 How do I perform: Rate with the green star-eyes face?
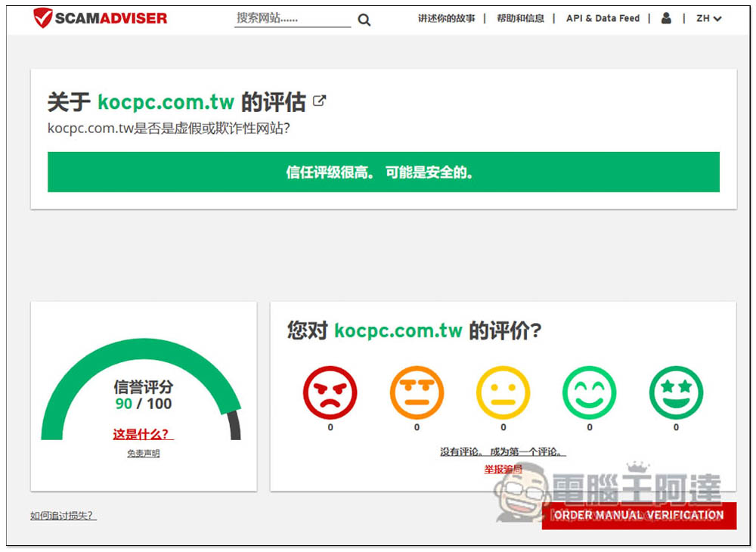(x=676, y=393)
